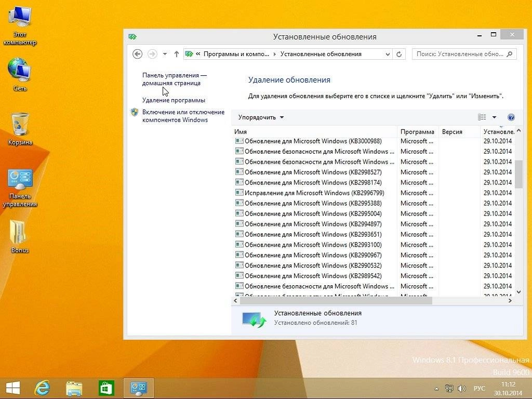Click breadcrumb arrow after Программы и компо...
This screenshot has height=399, width=532.
(274, 54)
